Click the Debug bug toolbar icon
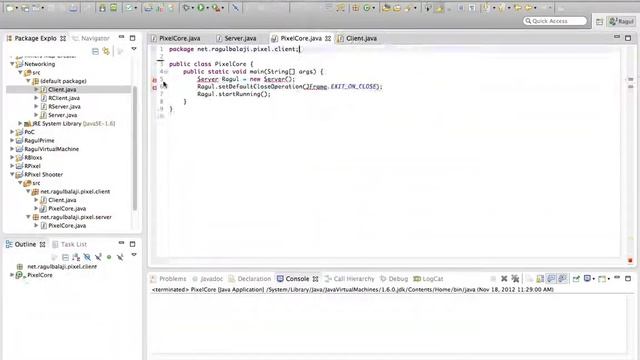This screenshot has width=640, height=360. 187,7
